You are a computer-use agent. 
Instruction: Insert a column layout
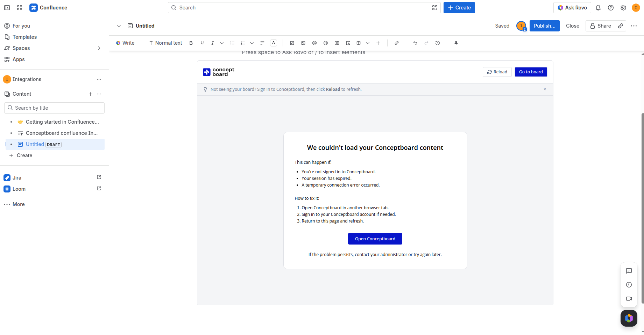click(337, 43)
